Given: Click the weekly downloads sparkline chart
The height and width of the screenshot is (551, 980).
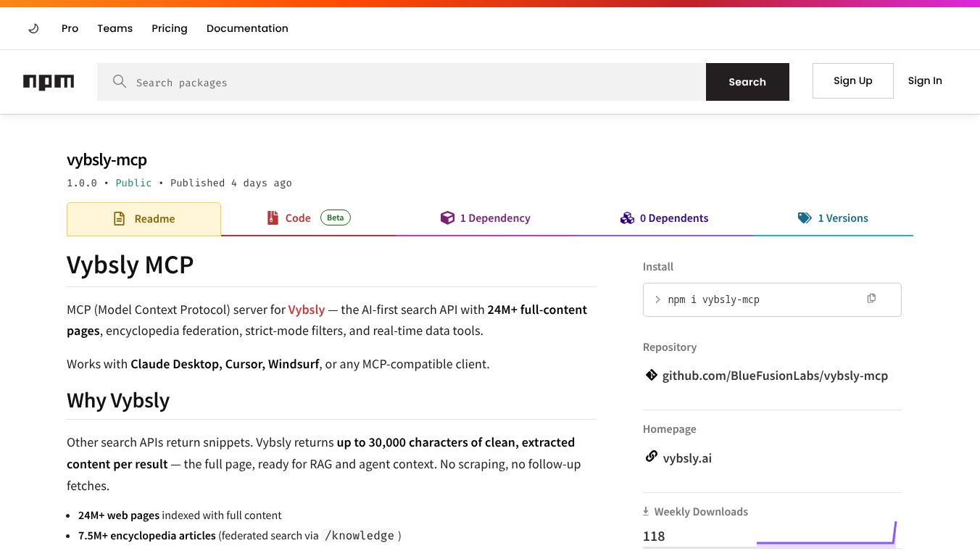Looking at the screenshot, I should coord(826,533).
